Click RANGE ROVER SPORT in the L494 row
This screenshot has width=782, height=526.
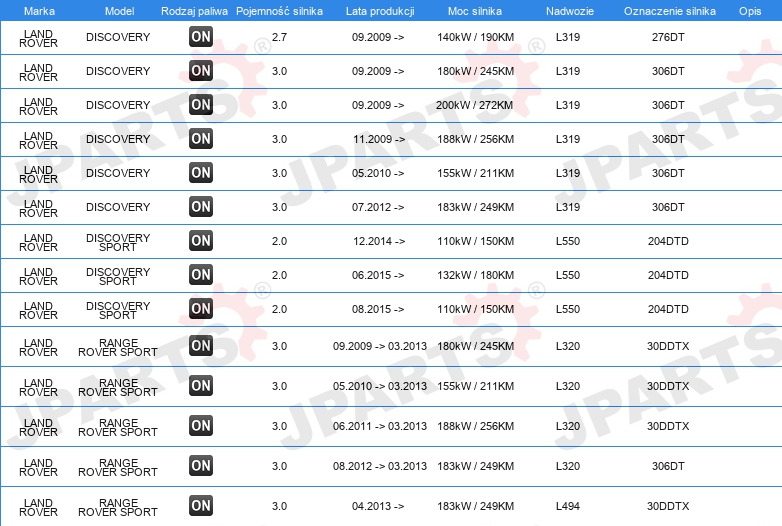(x=118, y=507)
